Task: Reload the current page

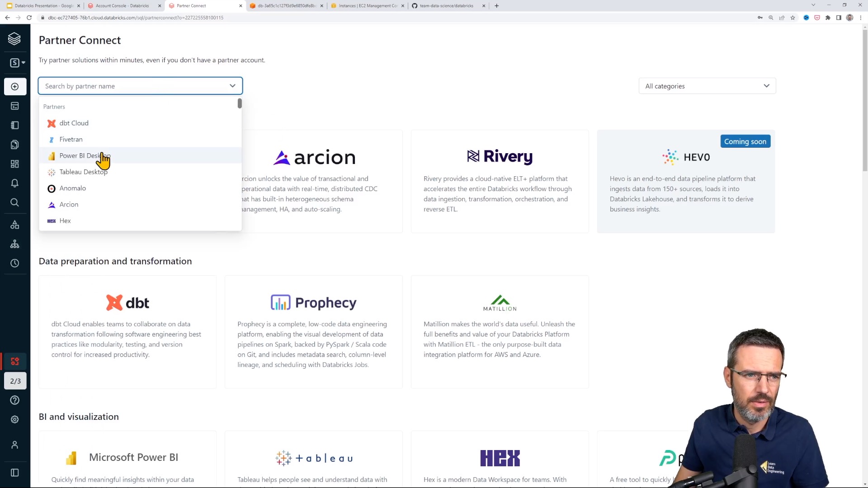Action: pos(29,18)
